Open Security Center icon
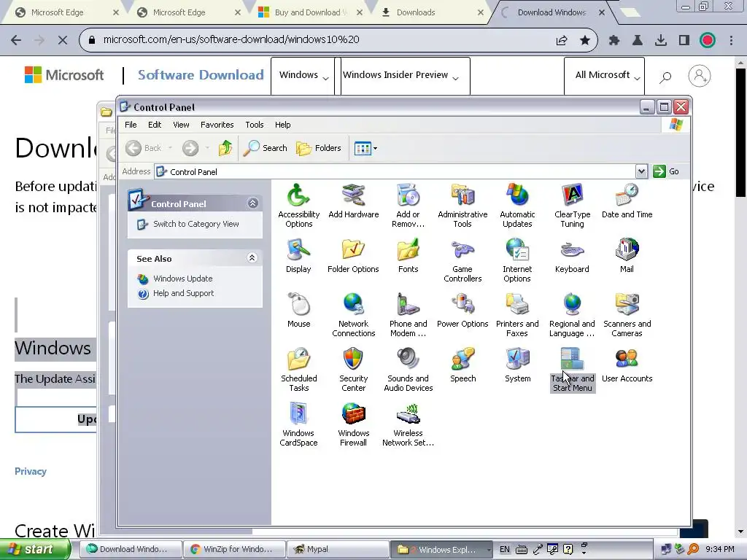Viewport: 747px width, 560px height. pos(354,370)
